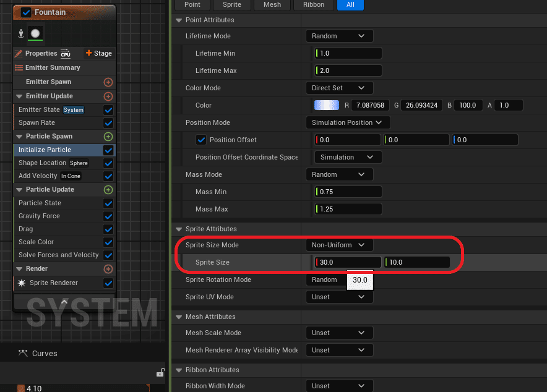
Task: Click the emitter isolate icon beside the thumbnail
Action: (21, 33)
